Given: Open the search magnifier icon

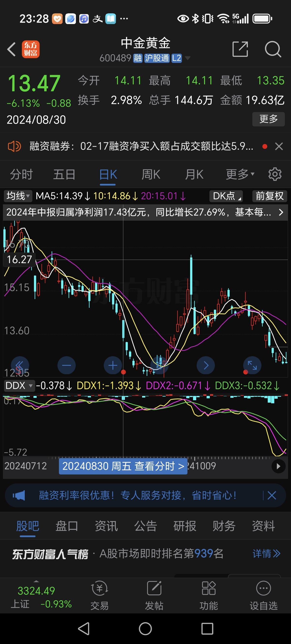Looking at the screenshot, I should click(x=273, y=49).
